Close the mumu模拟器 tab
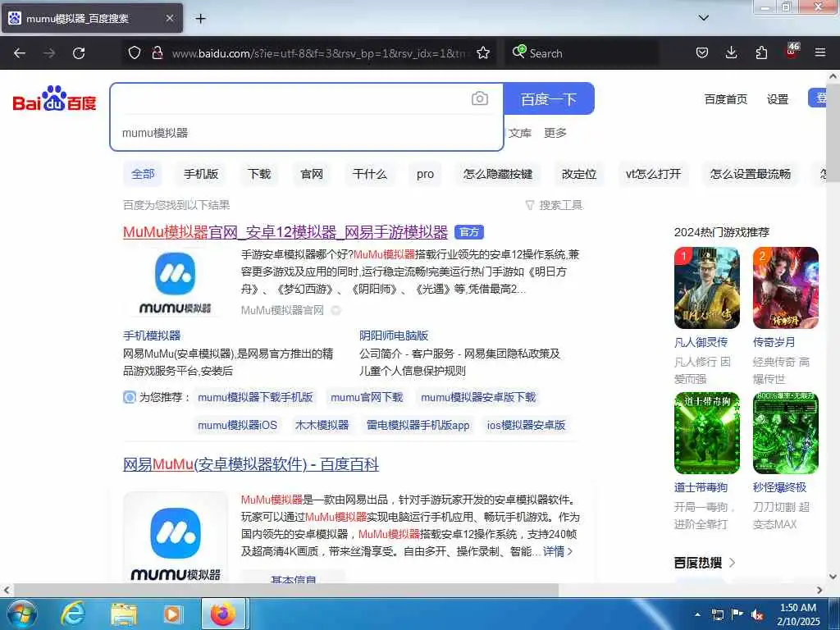Screen dimensions: 840x630 point(169,18)
